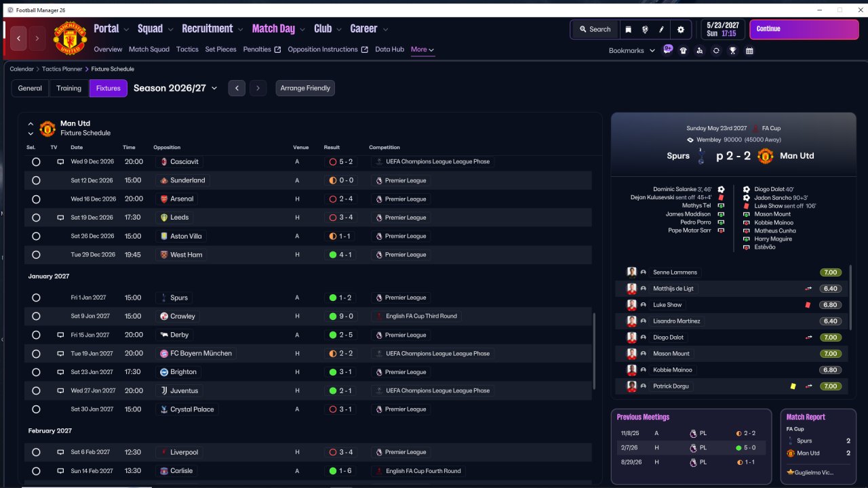Open the scouting search person icon

(699, 51)
